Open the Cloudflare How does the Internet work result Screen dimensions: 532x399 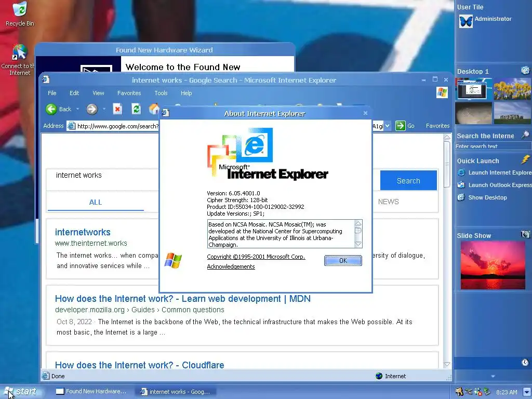[x=139, y=365]
